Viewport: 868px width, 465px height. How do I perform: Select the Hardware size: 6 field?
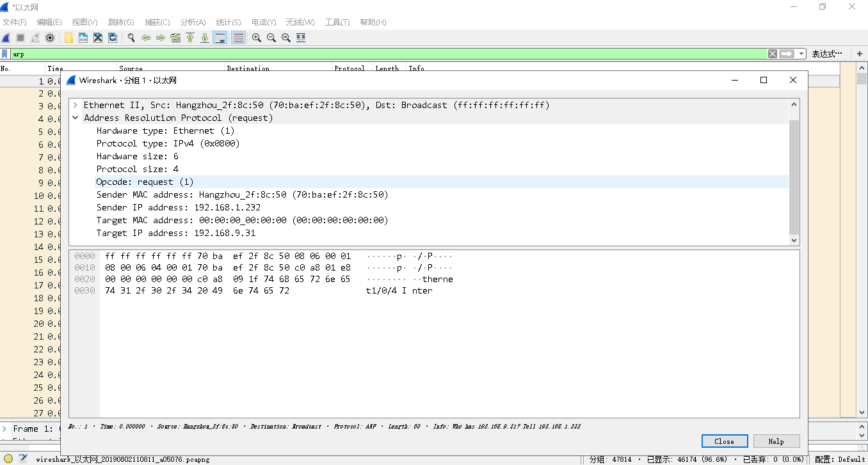[x=137, y=156]
